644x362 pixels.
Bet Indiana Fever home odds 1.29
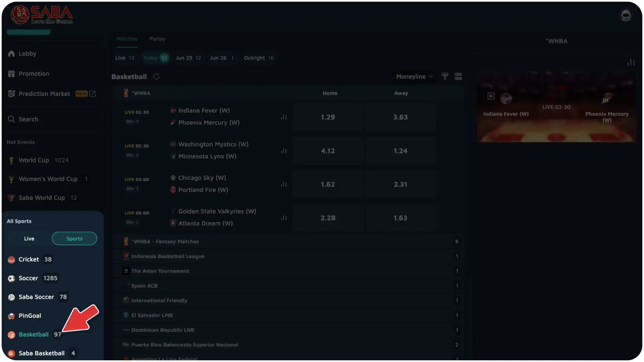point(328,117)
